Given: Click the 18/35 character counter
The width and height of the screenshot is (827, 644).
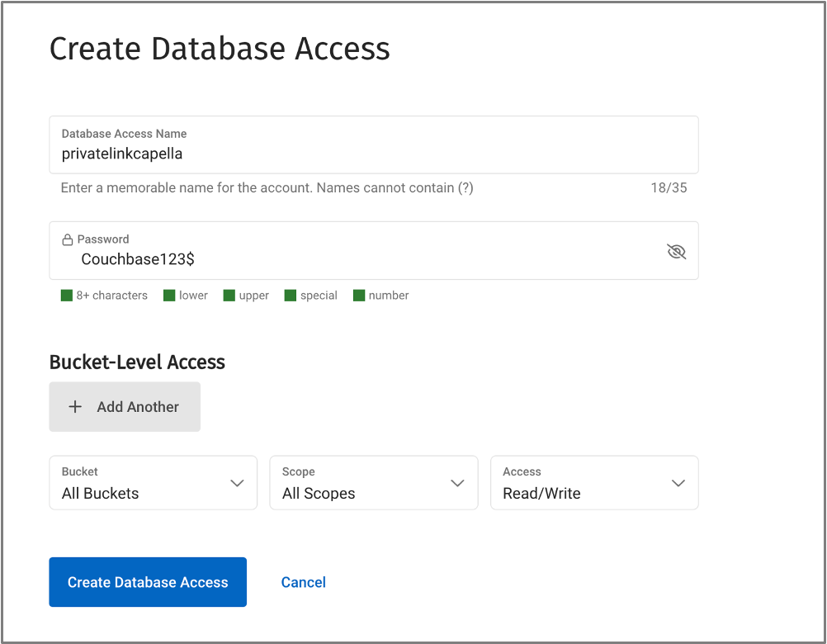Looking at the screenshot, I should 669,187.
